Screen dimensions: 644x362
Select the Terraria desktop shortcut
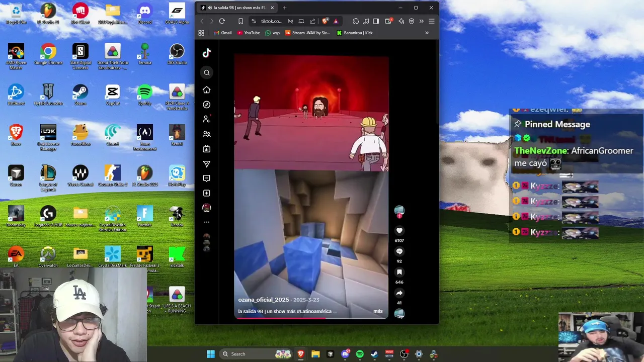point(145,54)
